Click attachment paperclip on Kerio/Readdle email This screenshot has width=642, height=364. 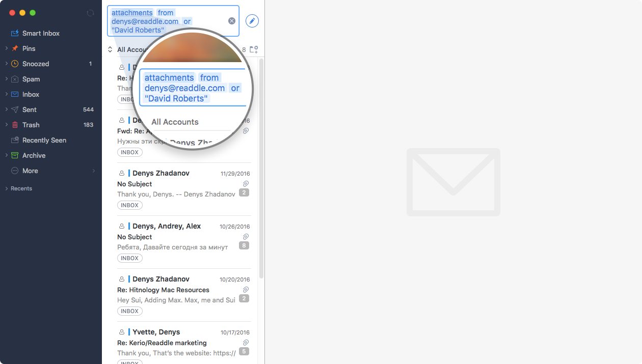point(246,342)
